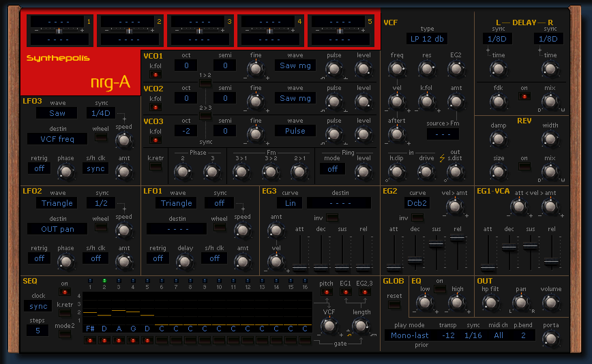
Task: Click the VCF freq knob
Action: 397,69
